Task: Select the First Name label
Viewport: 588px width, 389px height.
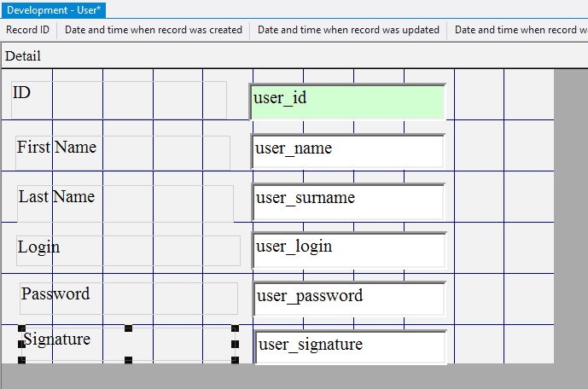Action: coord(56,147)
